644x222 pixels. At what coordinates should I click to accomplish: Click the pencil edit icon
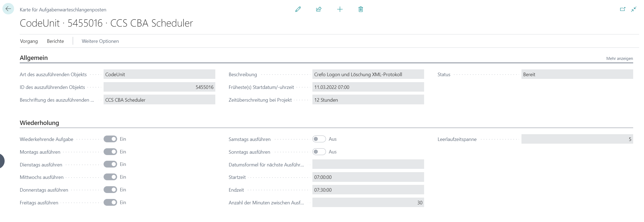point(298,9)
